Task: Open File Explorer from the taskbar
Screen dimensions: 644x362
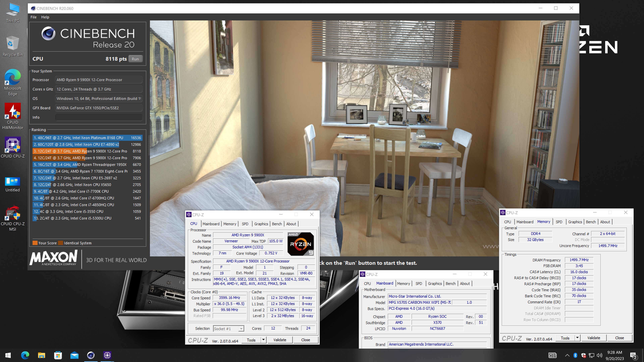Action: pos(41,355)
